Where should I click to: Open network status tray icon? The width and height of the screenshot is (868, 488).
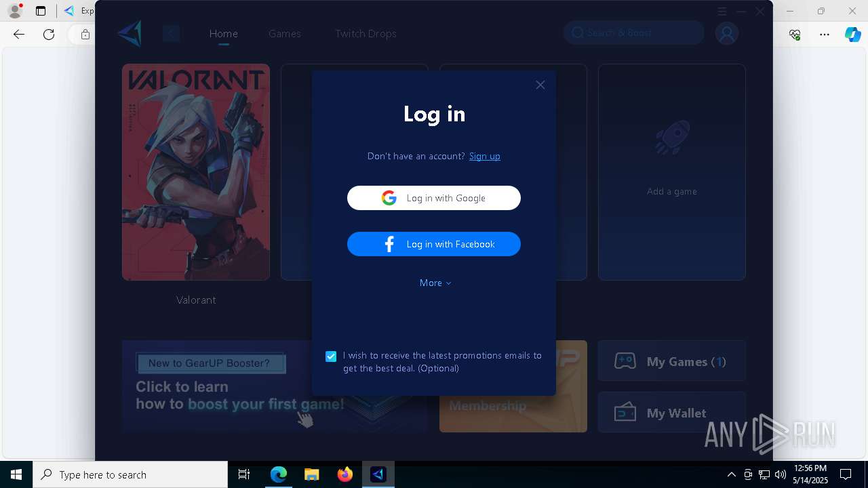[x=764, y=474]
